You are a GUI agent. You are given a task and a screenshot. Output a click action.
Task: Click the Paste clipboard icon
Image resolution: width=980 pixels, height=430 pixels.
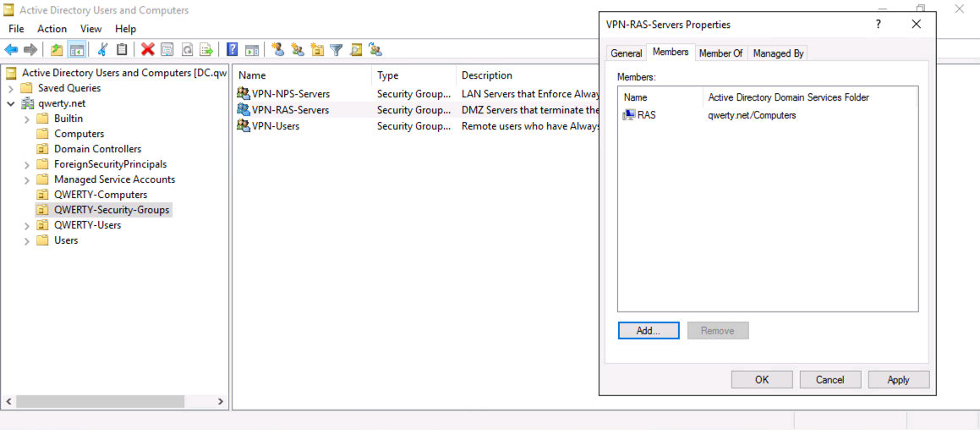[123, 49]
